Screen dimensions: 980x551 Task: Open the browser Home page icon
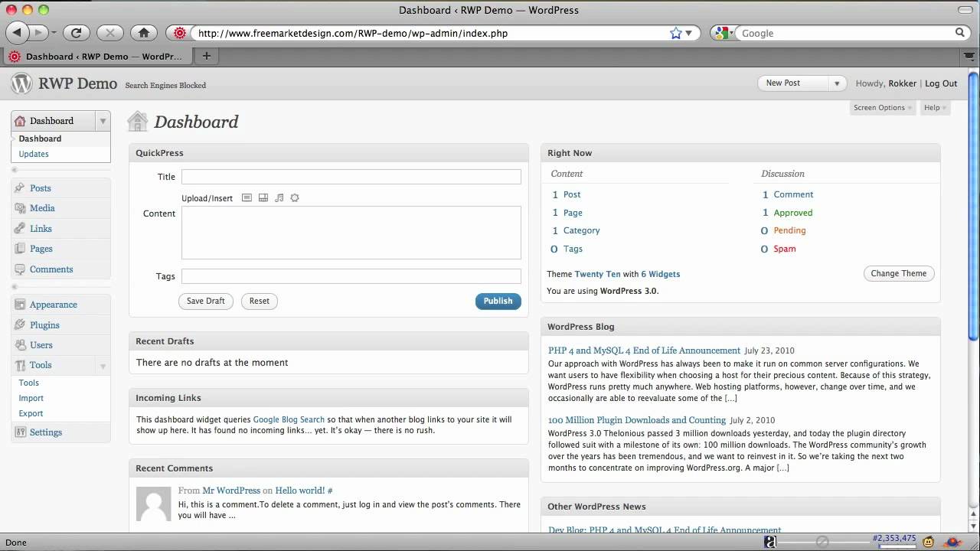pyautogui.click(x=143, y=33)
